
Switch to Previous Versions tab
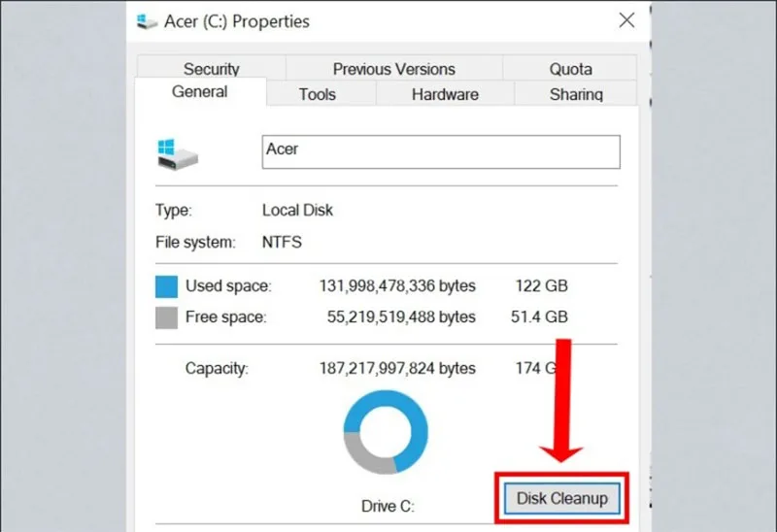click(x=394, y=68)
